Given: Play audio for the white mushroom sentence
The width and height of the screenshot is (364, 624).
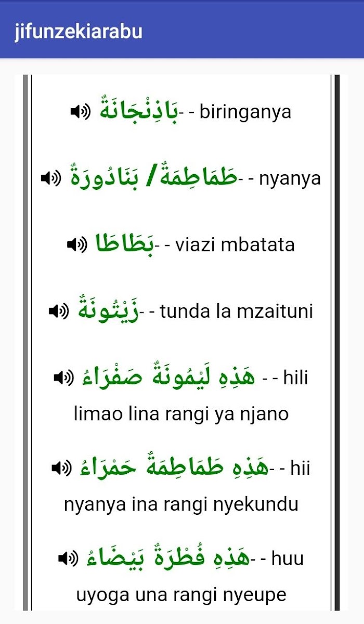Looking at the screenshot, I should [x=68, y=558].
